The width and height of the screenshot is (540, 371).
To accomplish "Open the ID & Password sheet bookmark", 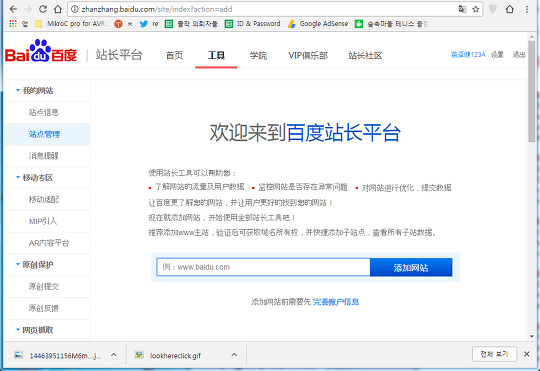I will pyautogui.click(x=252, y=24).
